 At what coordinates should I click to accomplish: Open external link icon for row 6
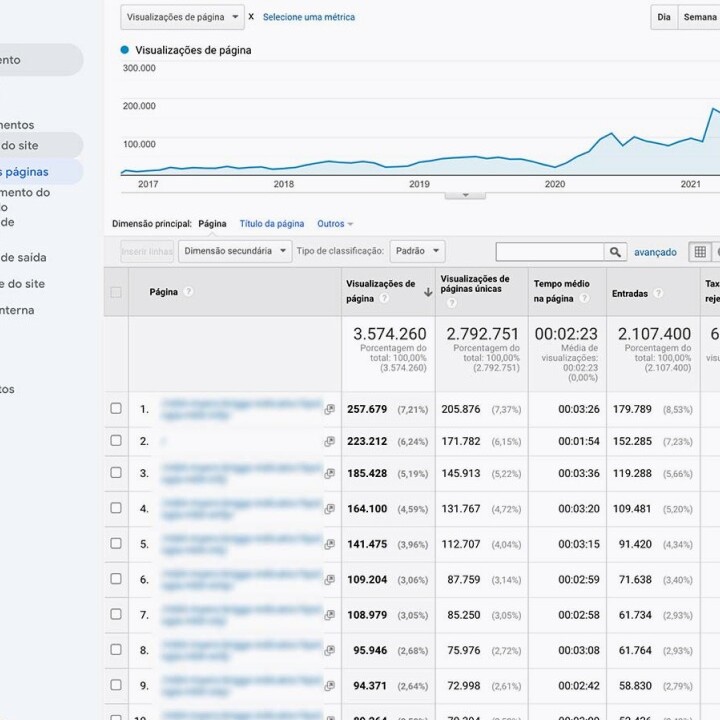coord(329,579)
